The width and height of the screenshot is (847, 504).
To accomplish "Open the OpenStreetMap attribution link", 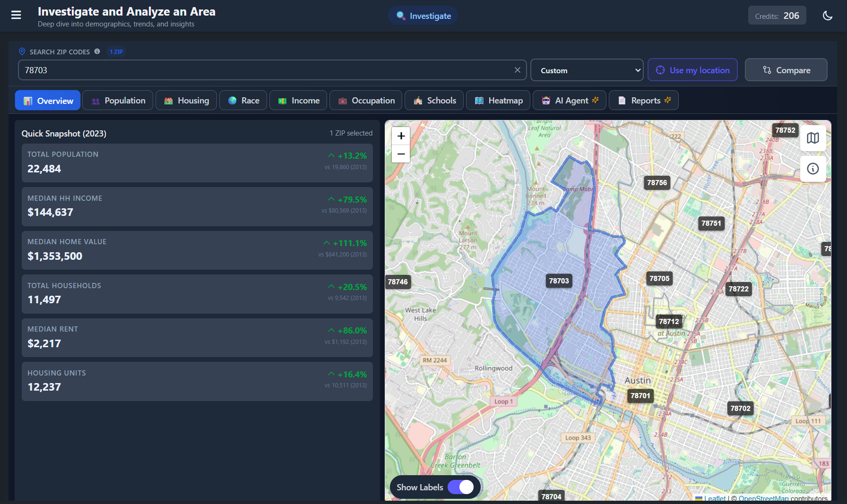I will pos(764,498).
